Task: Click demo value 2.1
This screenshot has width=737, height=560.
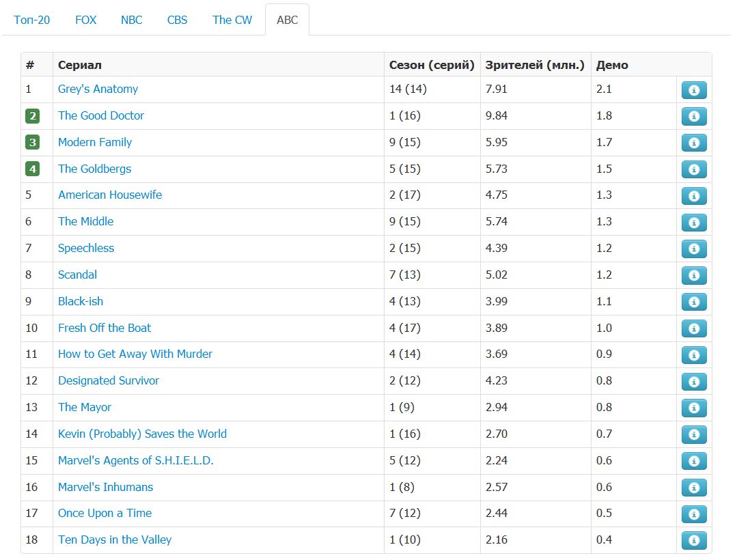Action: coord(604,89)
